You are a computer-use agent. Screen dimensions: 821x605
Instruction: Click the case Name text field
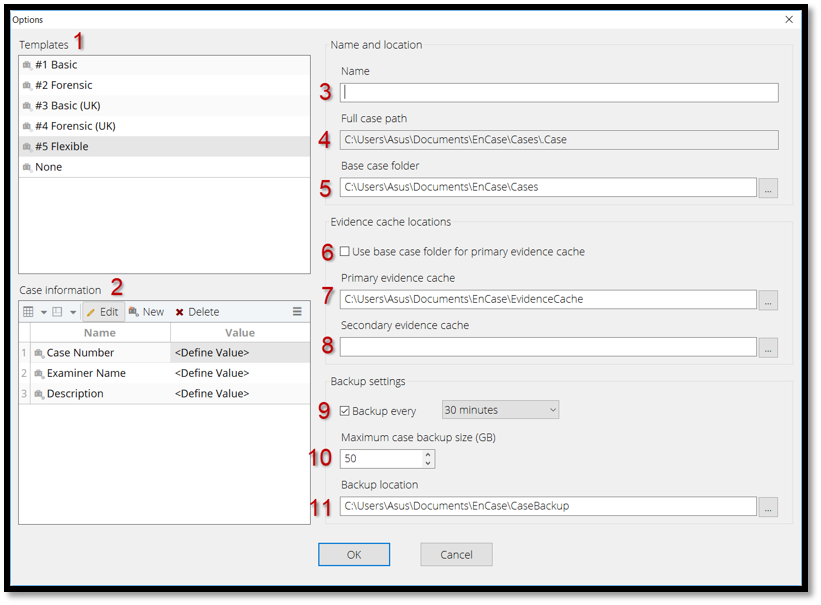pyautogui.click(x=559, y=92)
